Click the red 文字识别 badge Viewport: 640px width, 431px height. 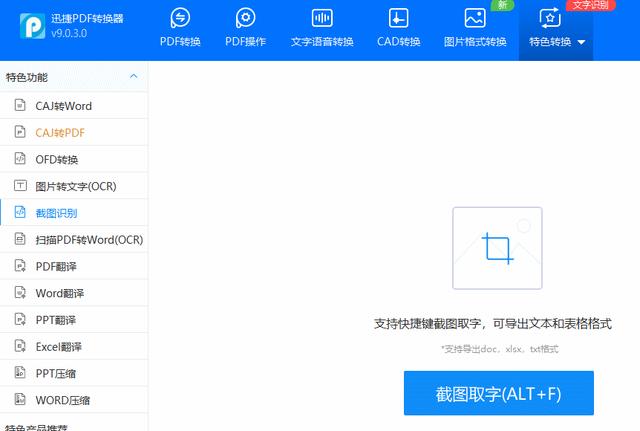591,5
